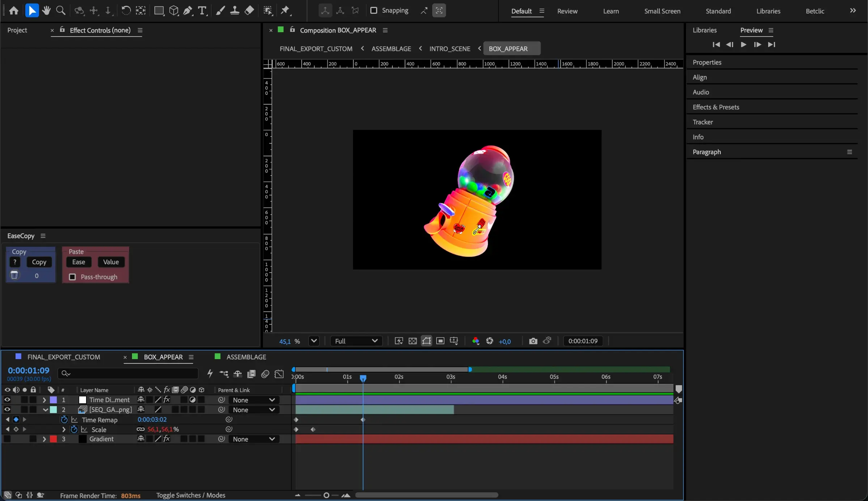Open the Show Channel color icon
The image size is (868, 501).
point(476,341)
